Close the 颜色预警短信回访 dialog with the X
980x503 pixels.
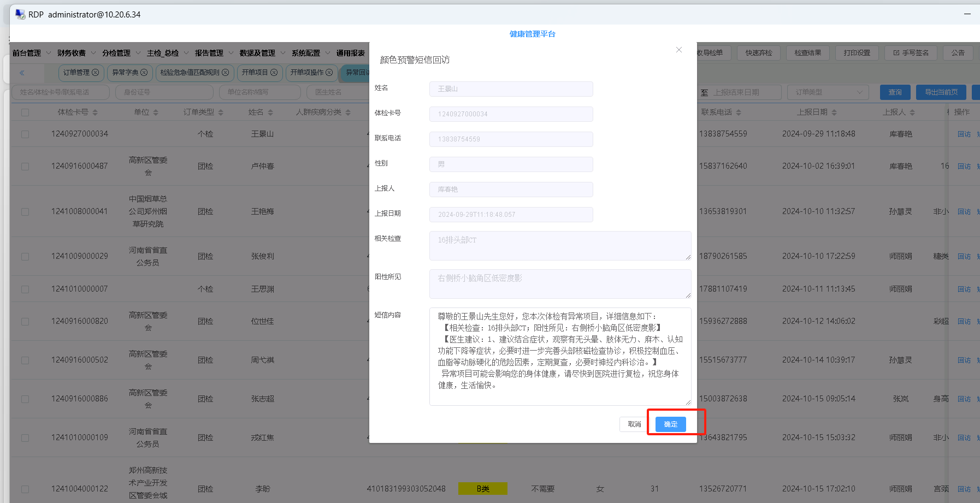(679, 50)
